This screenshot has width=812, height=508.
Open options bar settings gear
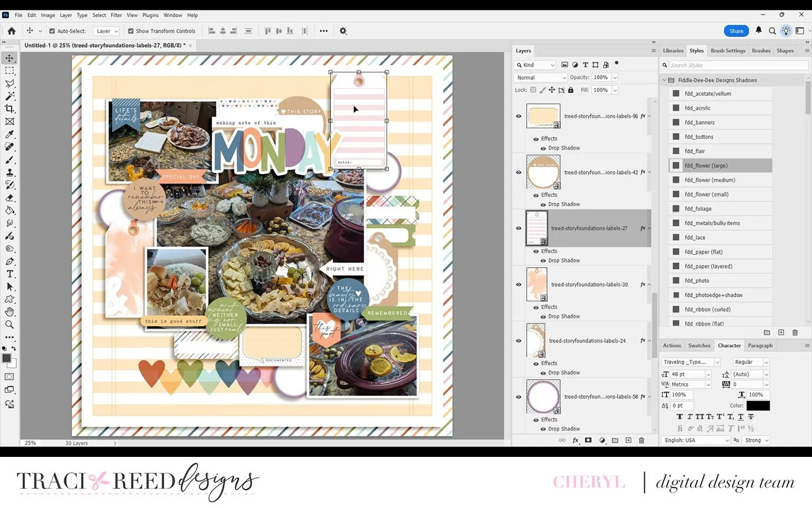[343, 31]
